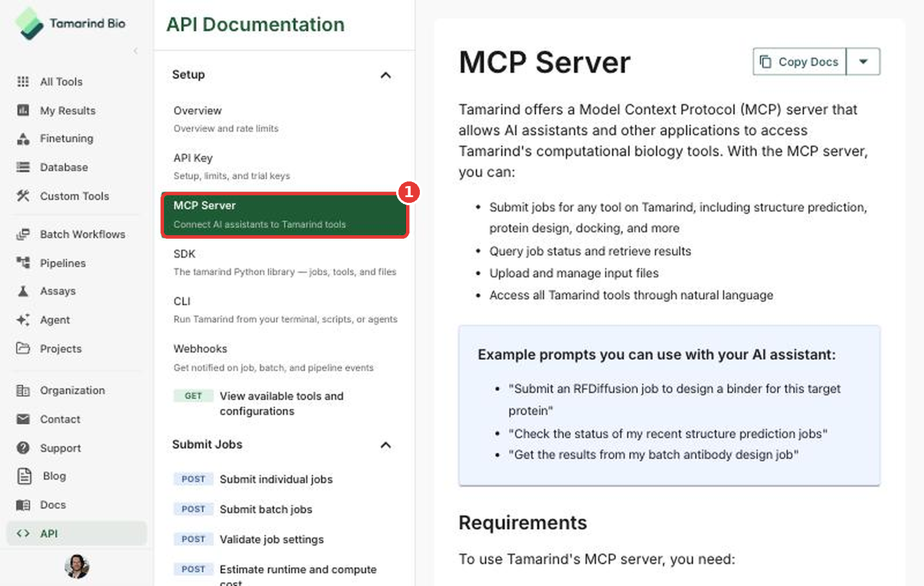The height and width of the screenshot is (586, 924).
Task: Open View available tools and configurations
Action: pos(285,403)
